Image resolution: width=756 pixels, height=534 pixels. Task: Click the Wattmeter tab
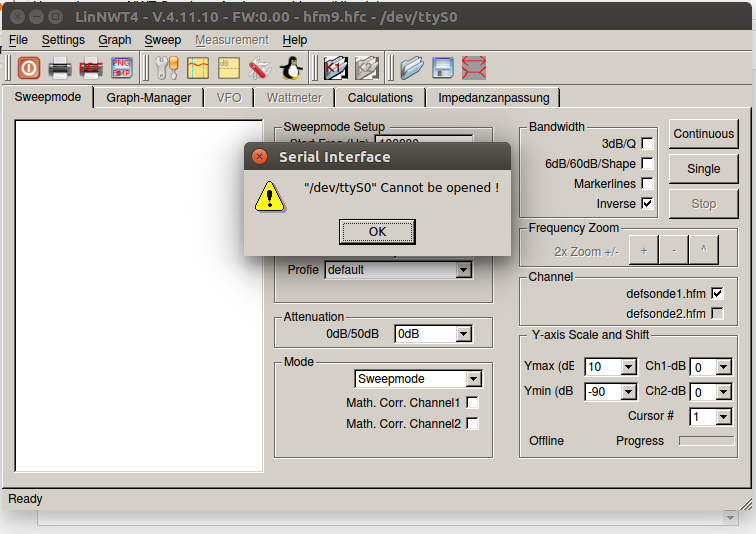pyautogui.click(x=294, y=98)
